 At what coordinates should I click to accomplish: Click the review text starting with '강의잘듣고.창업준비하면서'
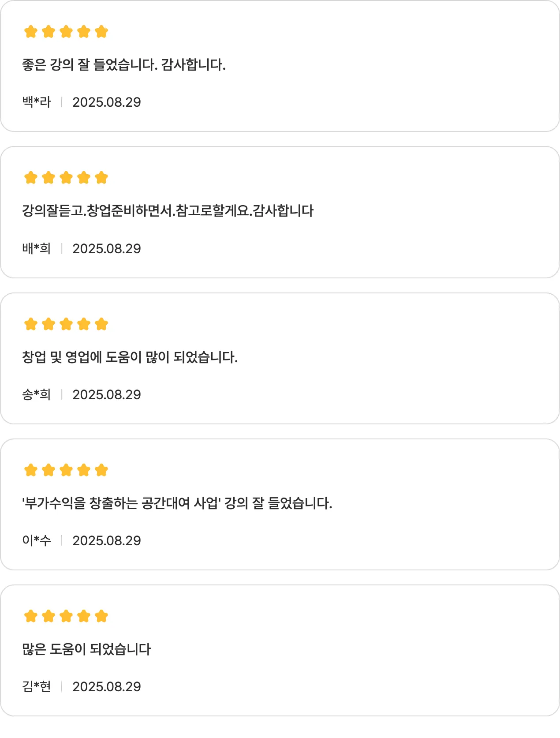tap(168, 211)
